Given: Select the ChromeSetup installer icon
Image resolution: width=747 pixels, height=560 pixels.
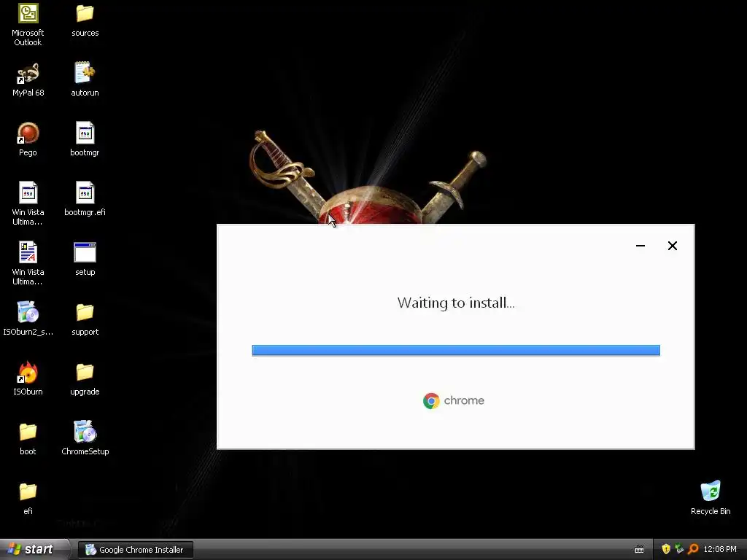Looking at the screenshot, I should [85, 432].
